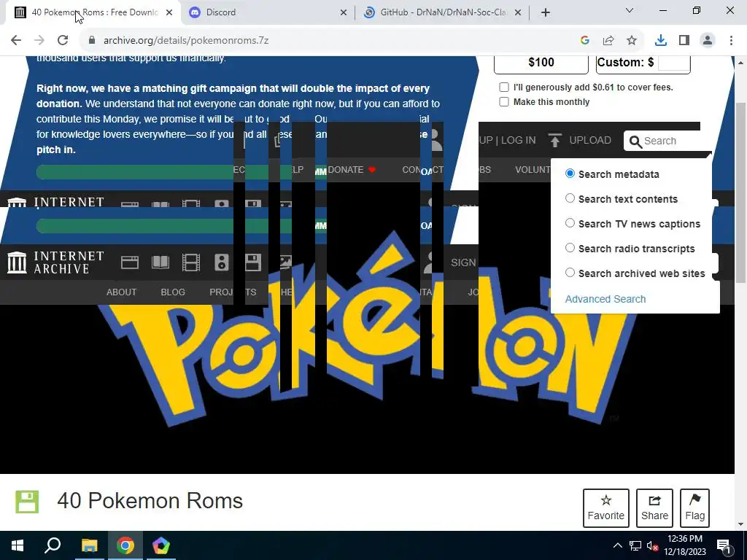
Task: Open the Chrome three-dot menu
Action: pos(731,40)
